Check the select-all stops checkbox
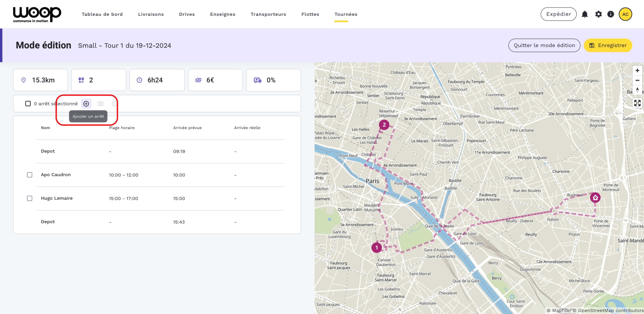This screenshot has height=314, width=644. (x=28, y=104)
